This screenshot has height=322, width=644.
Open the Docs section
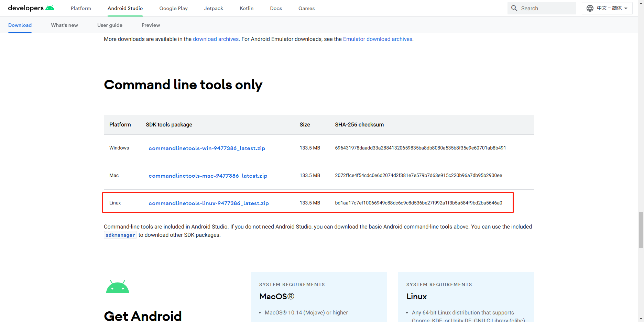276,8
